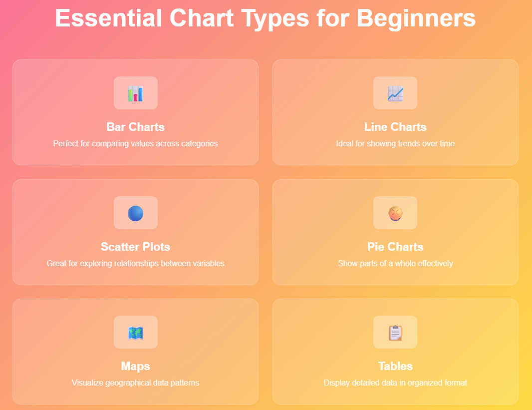This screenshot has width=532, height=410.
Task: Select 'Display detailed data in organized format'
Action: (395, 383)
